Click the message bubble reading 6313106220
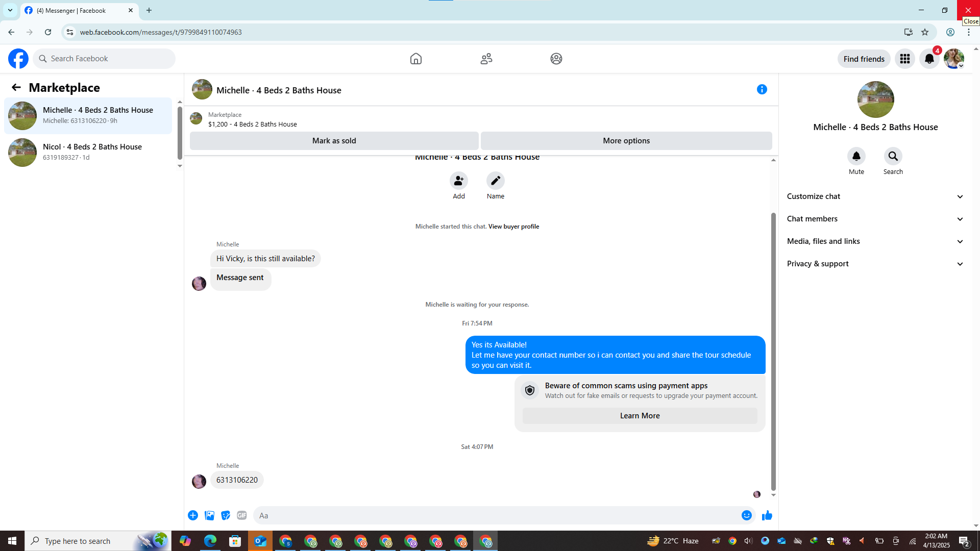This screenshot has height=551, width=980. tap(237, 480)
